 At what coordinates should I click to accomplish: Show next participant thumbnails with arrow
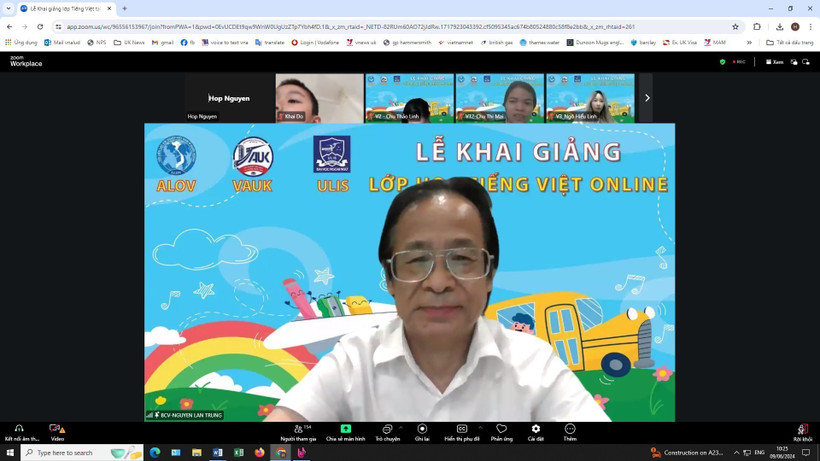tap(647, 98)
